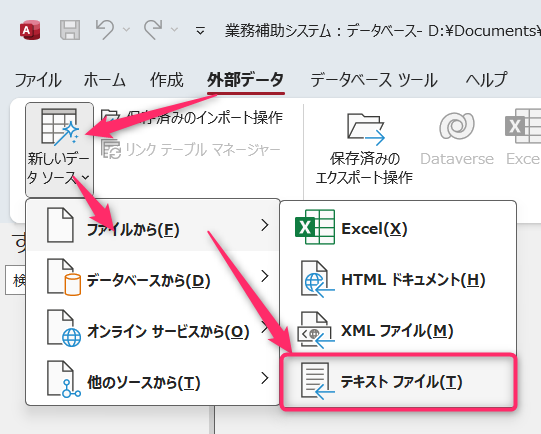The width and height of the screenshot is (541, 434).
Task: Click the Redo arrow icon
Action: click(x=153, y=30)
